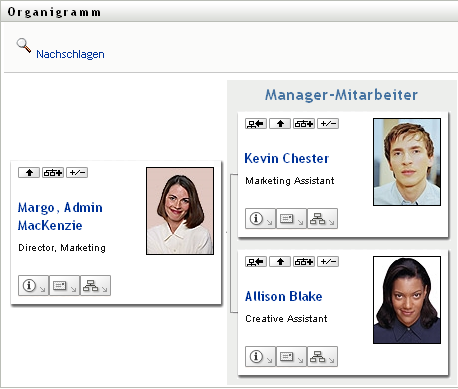Open the org chart menu on Kevin Chester's card
This screenshot has height=389, width=458.
(322, 219)
